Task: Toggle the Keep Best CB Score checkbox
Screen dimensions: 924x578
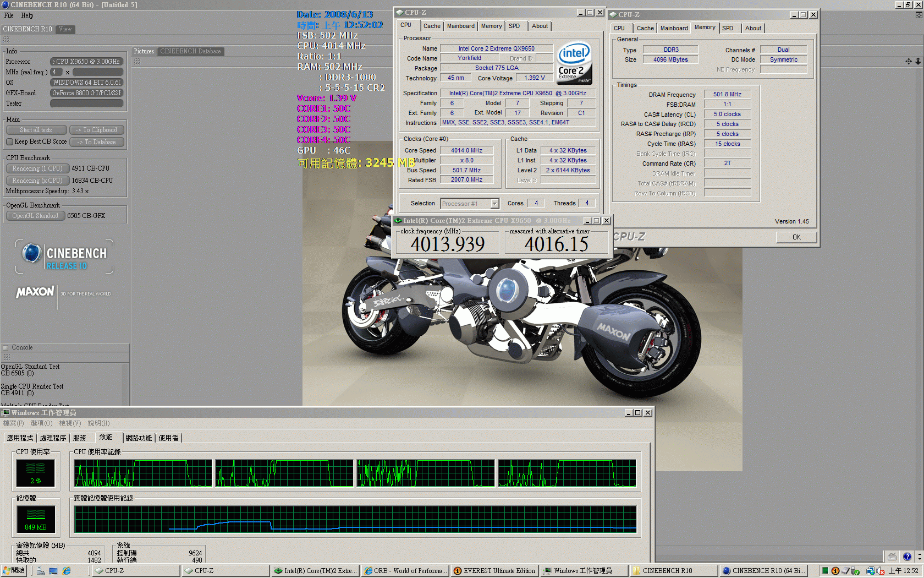Action: tap(9, 141)
